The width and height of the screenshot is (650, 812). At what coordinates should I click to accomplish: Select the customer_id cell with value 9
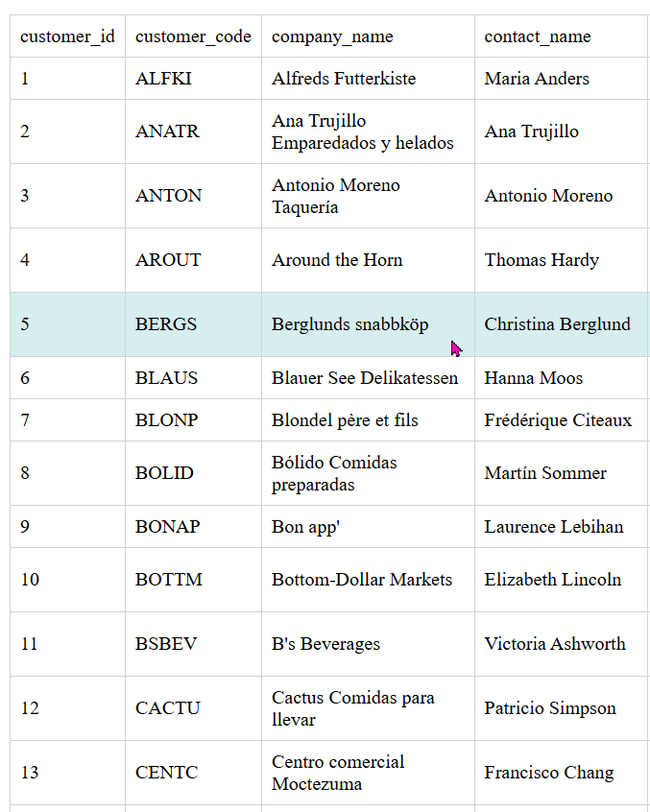pos(25,527)
